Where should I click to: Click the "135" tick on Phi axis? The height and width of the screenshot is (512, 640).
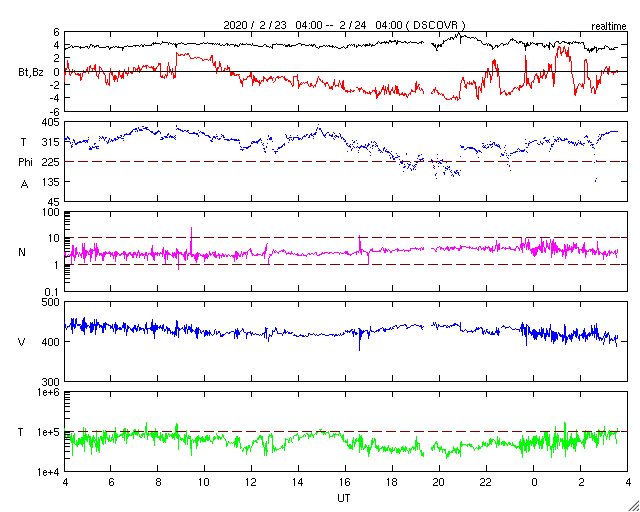click(52, 181)
